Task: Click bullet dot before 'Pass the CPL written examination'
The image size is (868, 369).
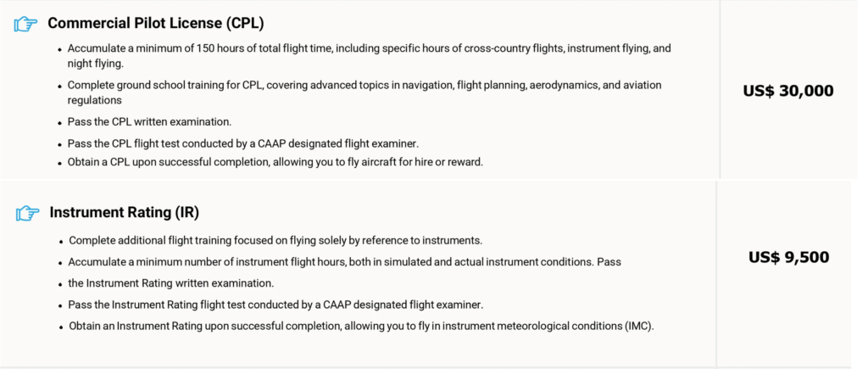Action: (x=59, y=122)
